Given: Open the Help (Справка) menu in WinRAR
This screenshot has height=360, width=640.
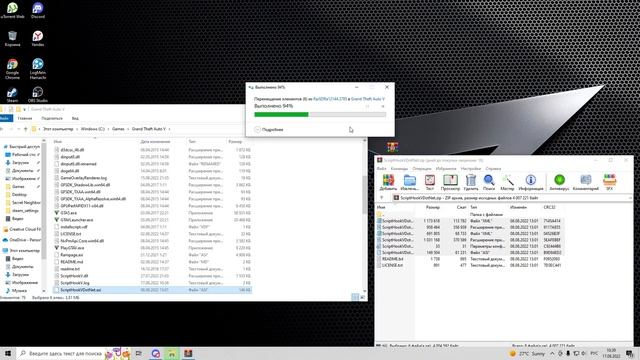Looking at the screenshot, I should (493, 169).
